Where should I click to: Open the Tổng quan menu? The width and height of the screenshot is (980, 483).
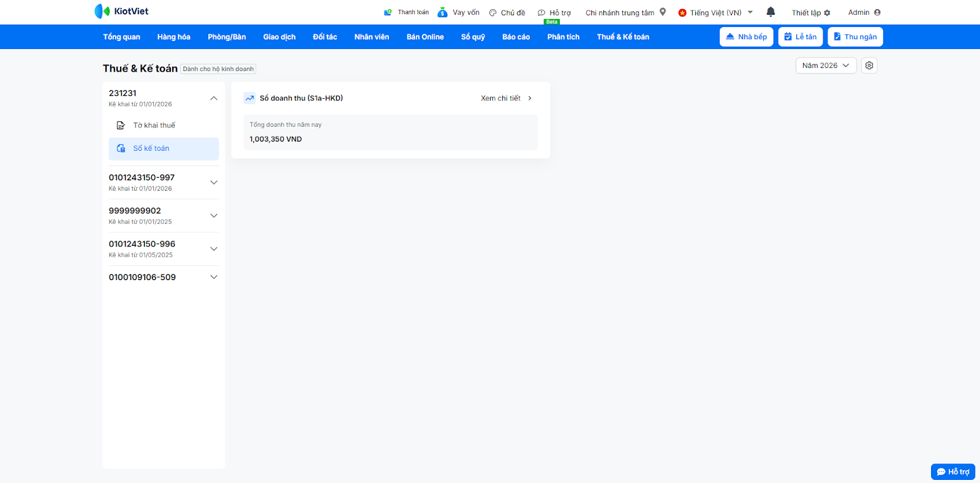click(121, 37)
